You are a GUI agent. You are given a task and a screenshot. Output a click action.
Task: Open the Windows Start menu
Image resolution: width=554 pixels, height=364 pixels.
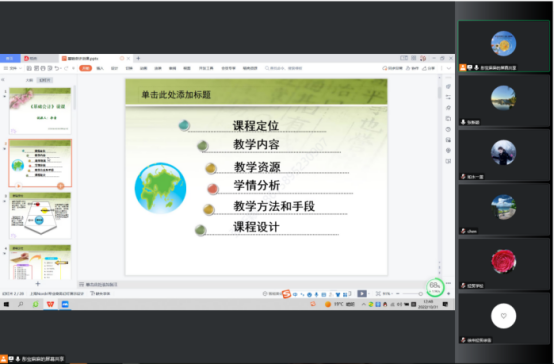point(6,304)
